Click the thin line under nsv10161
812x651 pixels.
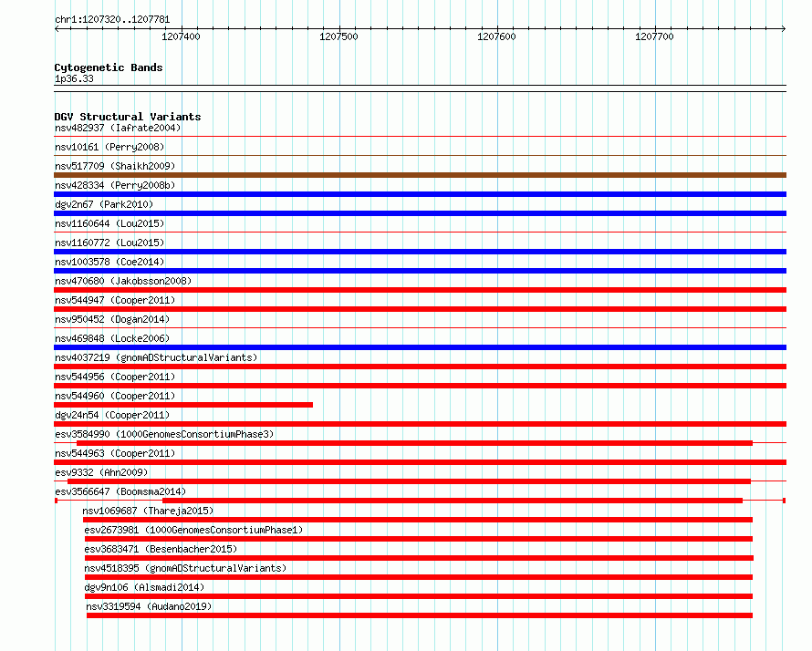pos(420,156)
